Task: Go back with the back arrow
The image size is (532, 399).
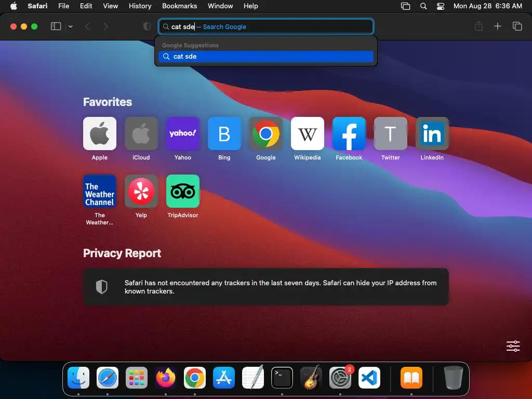Action: point(87,26)
